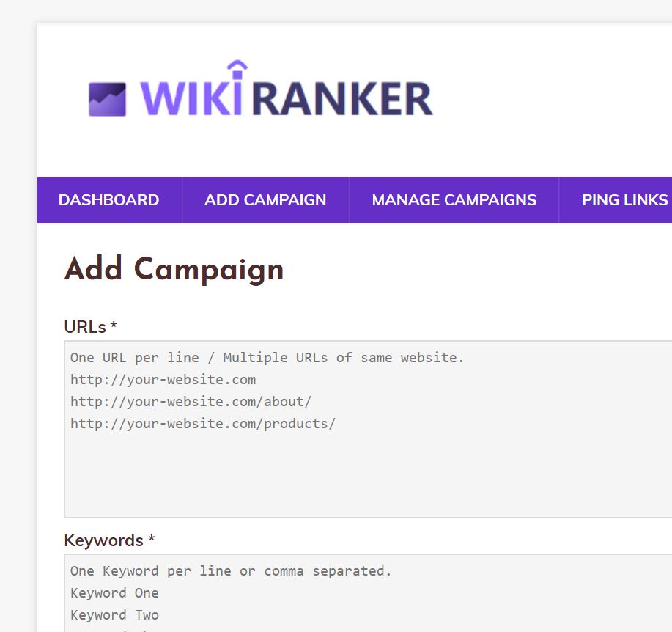Click the purple chart logo icon
The width and height of the screenshot is (672, 632).
click(107, 100)
